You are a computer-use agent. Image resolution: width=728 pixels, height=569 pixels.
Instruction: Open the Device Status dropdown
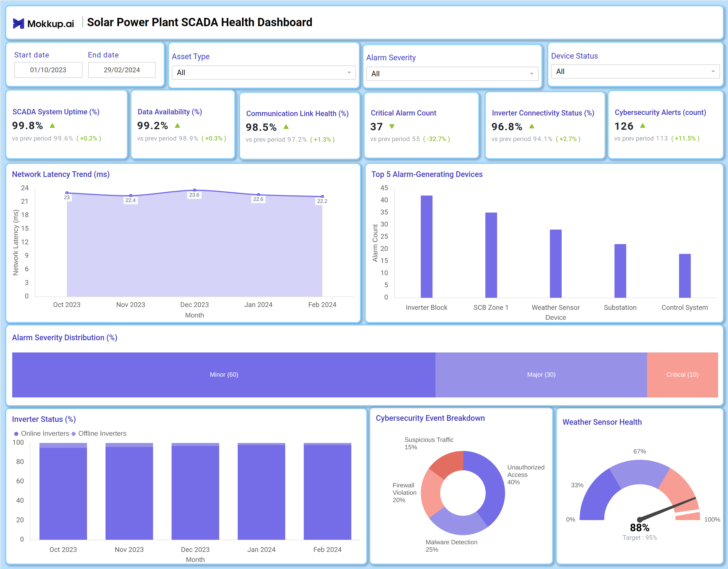tap(635, 71)
